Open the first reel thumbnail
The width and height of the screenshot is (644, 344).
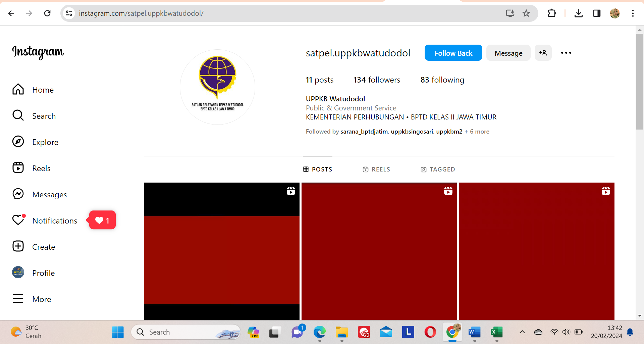[221, 251]
